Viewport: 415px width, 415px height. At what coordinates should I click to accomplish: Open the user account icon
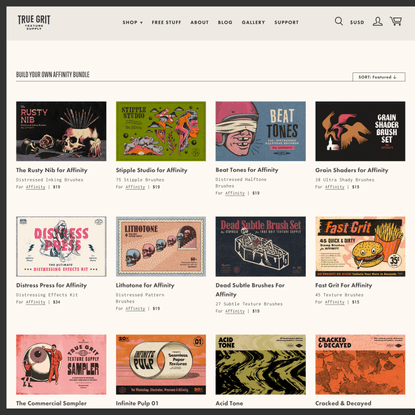(x=377, y=22)
